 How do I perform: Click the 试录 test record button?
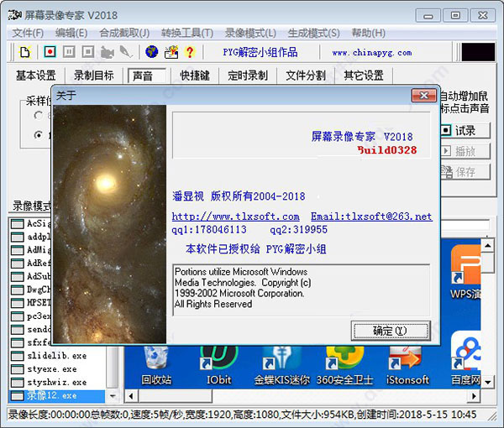[x=459, y=130]
